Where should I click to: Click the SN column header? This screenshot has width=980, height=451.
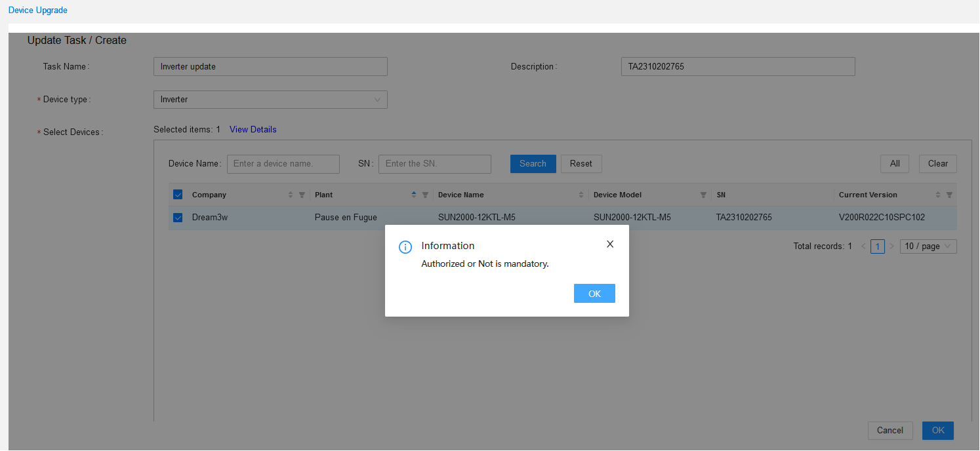click(x=721, y=195)
